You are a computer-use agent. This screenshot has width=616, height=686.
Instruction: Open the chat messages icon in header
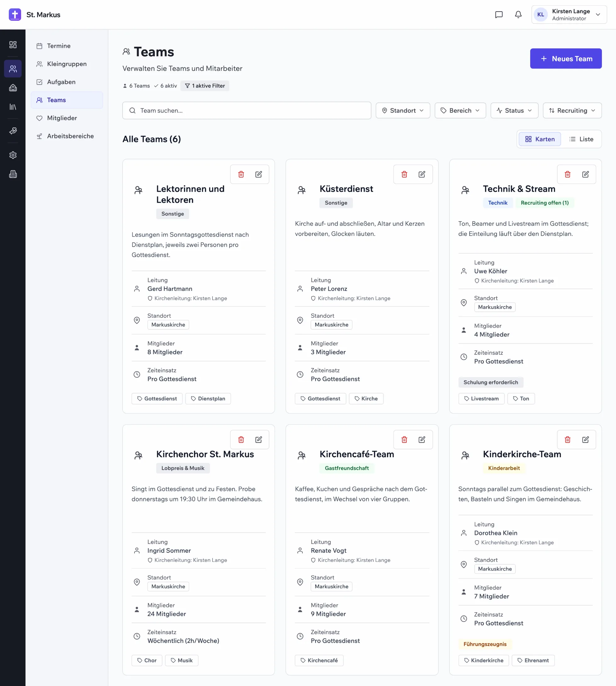[498, 14]
